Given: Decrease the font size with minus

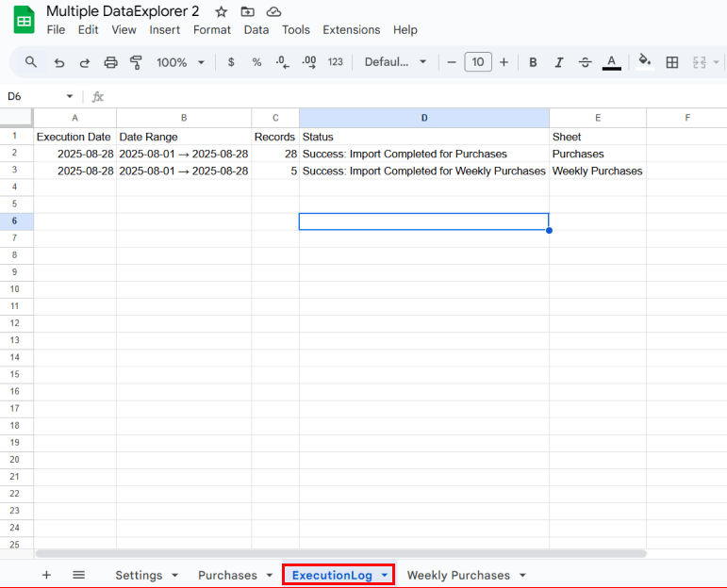Looking at the screenshot, I should pyautogui.click(x=452, y=62).
